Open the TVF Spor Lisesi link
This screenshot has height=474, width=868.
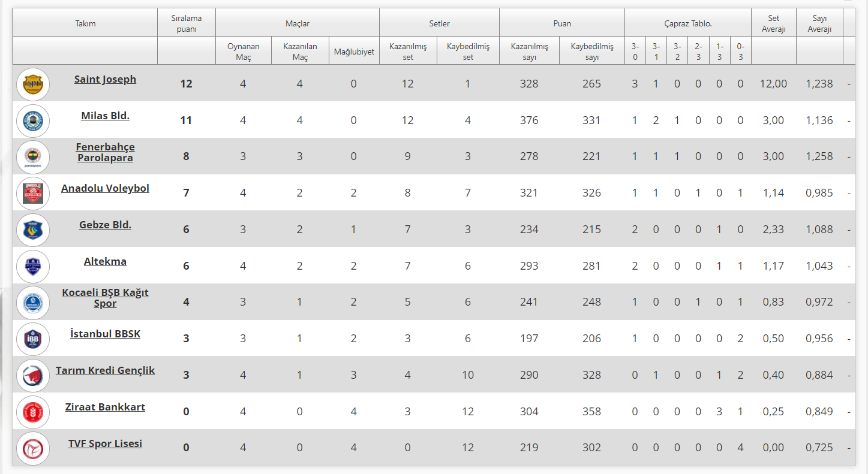105,443
